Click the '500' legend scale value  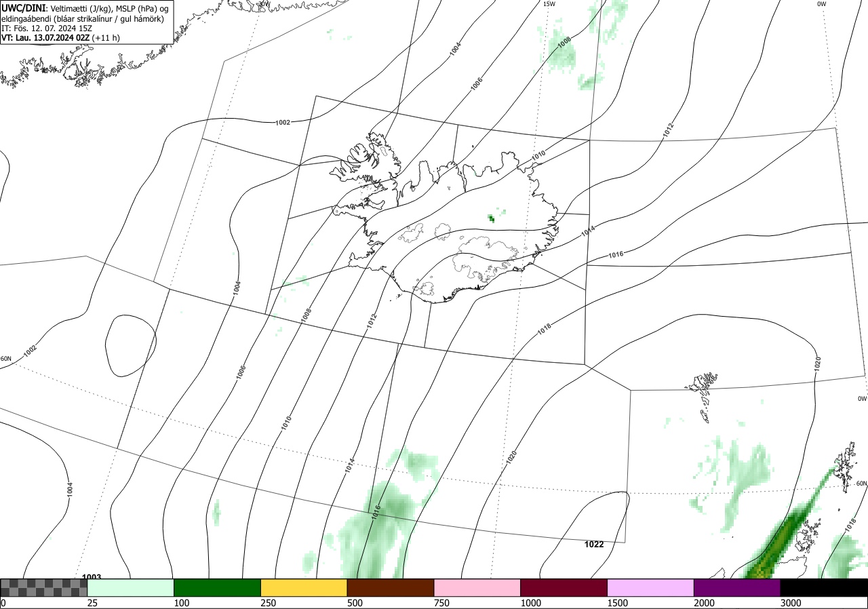click(355, 603)
